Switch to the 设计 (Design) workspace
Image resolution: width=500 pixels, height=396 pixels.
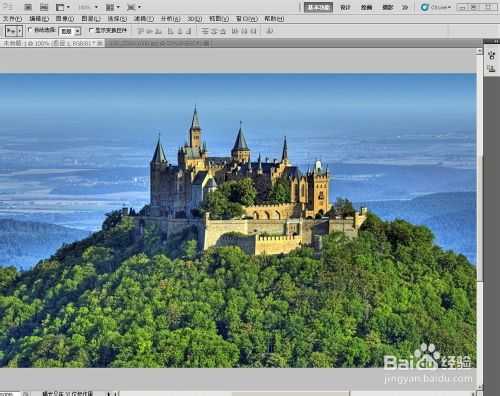(345, 7)
